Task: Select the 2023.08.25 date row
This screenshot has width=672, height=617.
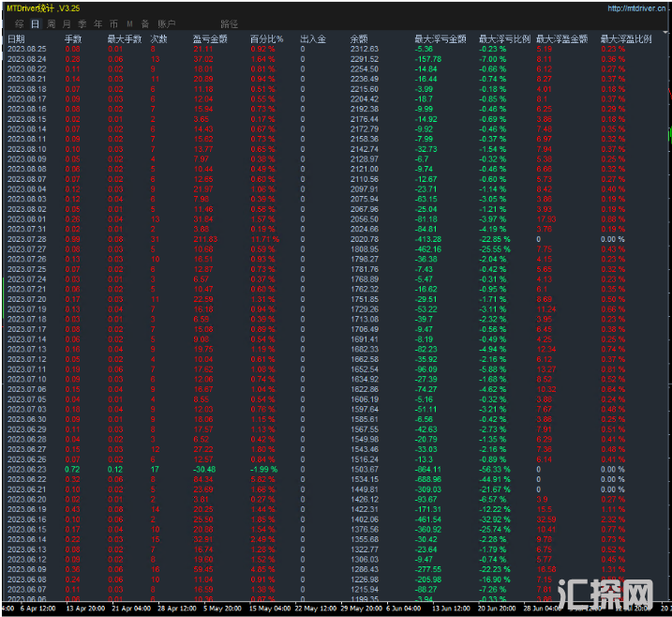Action: coord(26,49)
